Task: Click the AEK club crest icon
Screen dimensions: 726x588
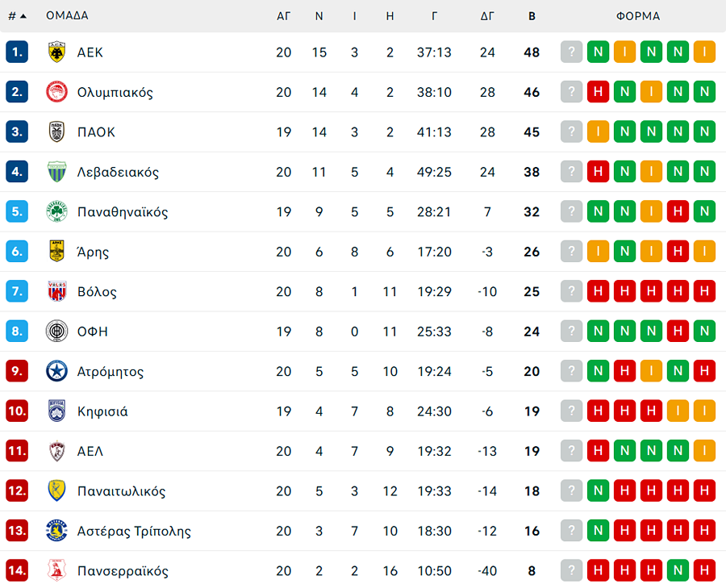Action: [x=57, y=52]
